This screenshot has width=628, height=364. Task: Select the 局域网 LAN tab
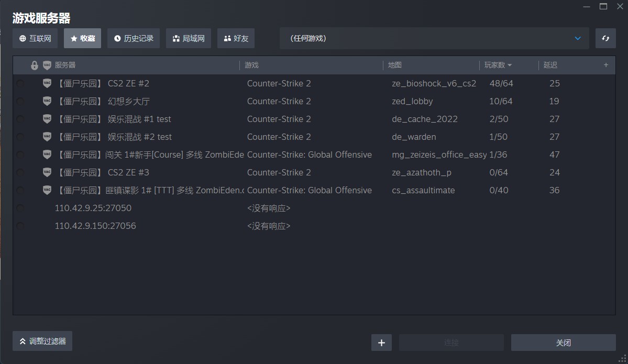tap(188, 38)
